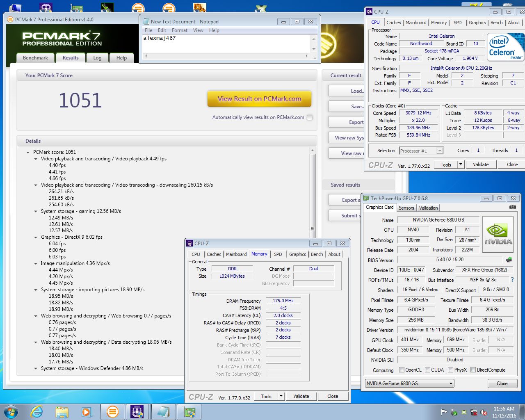Switch to GPU-Z via its taskbar icon
Image resolution: width=525 pixels, height=420 pixels.
(x=189, y=412)
